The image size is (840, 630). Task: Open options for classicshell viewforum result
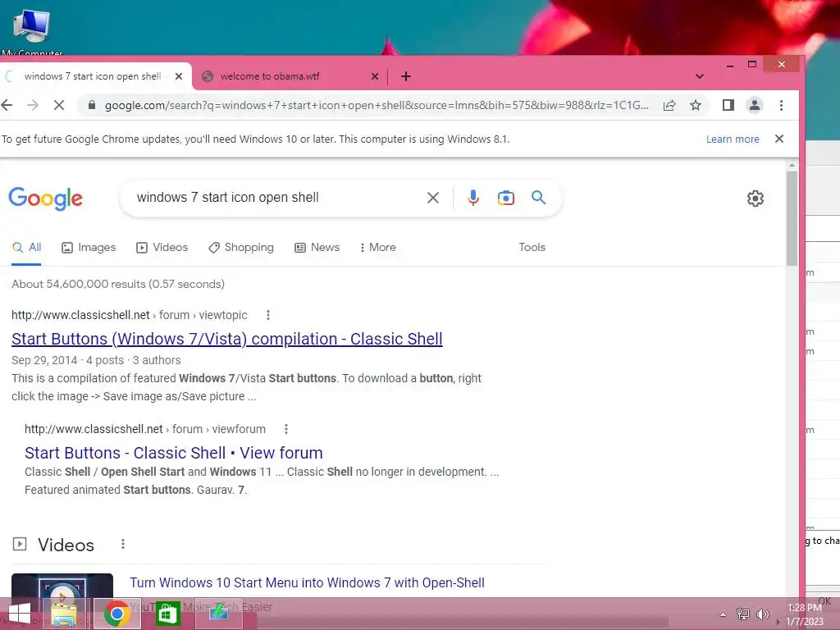coord(286,429)
